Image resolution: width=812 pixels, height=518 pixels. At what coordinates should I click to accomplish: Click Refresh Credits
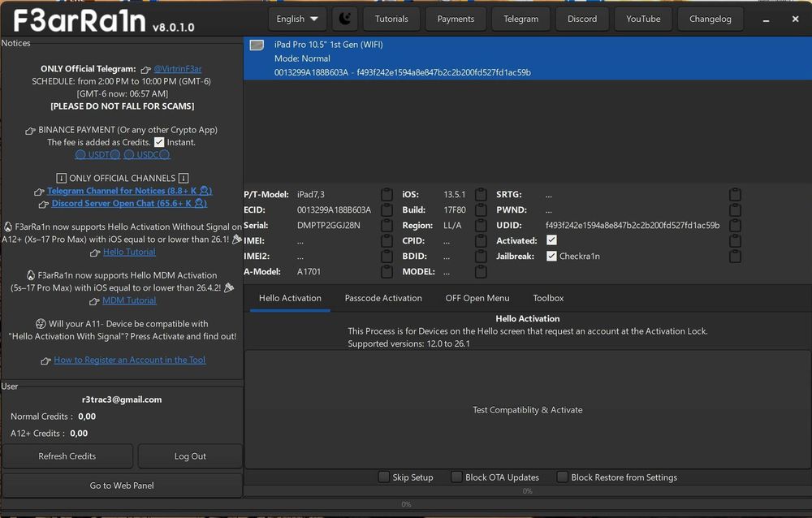coord(67,456)
